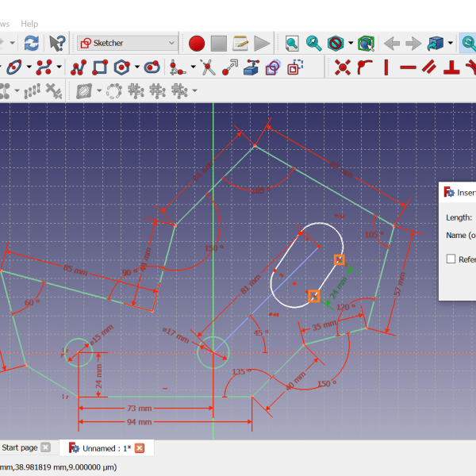Apply the vertical constraint tool

[386, 67]
